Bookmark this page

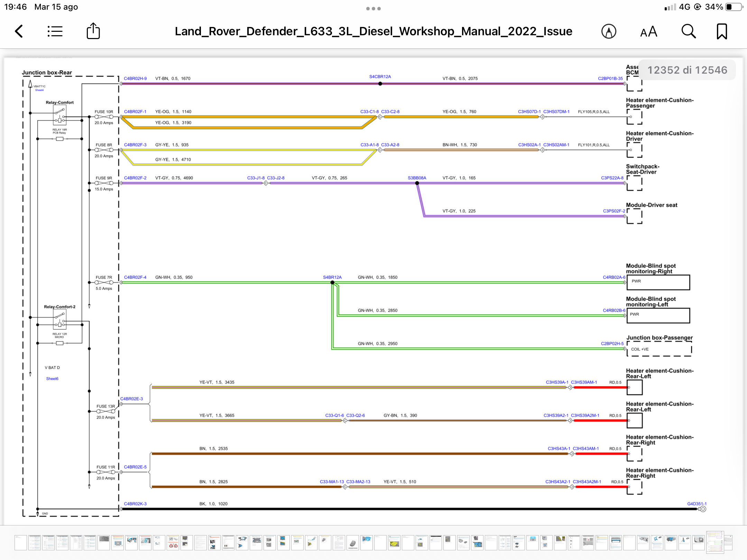point(722,31)
